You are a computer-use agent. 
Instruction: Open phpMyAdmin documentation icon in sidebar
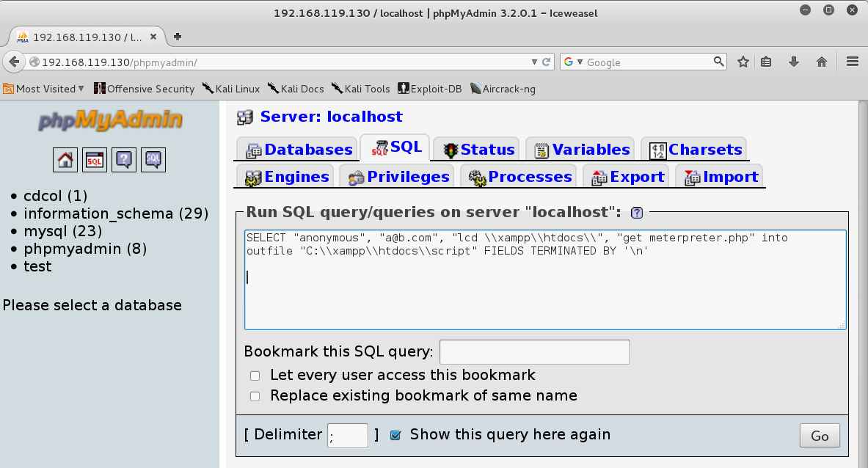click(x=124, y=160)
